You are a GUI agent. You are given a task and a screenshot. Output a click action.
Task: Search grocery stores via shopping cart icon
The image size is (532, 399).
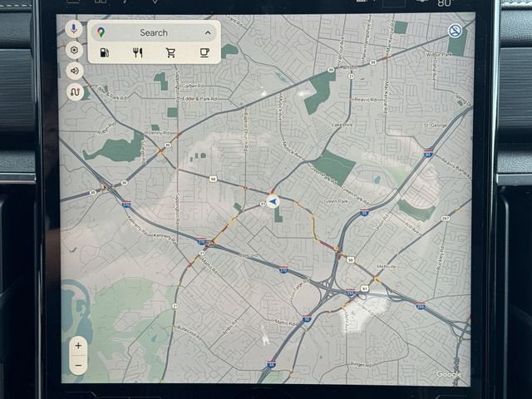(171, 52)
